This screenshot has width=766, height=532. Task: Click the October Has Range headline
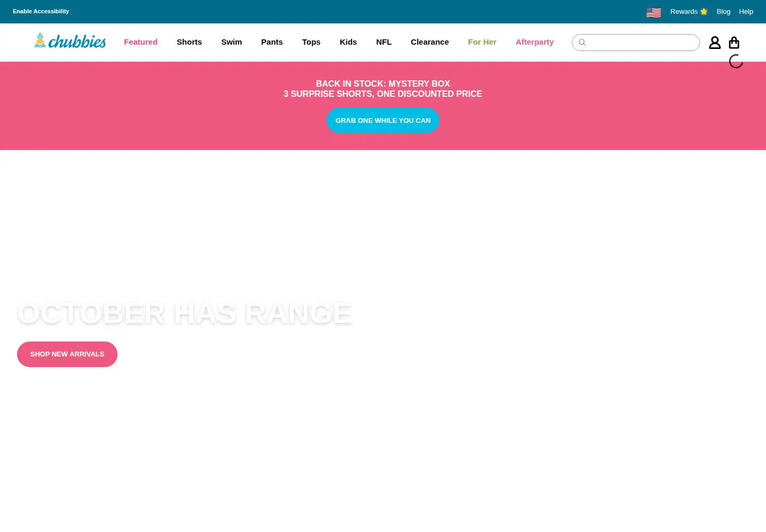coord(185,313)
